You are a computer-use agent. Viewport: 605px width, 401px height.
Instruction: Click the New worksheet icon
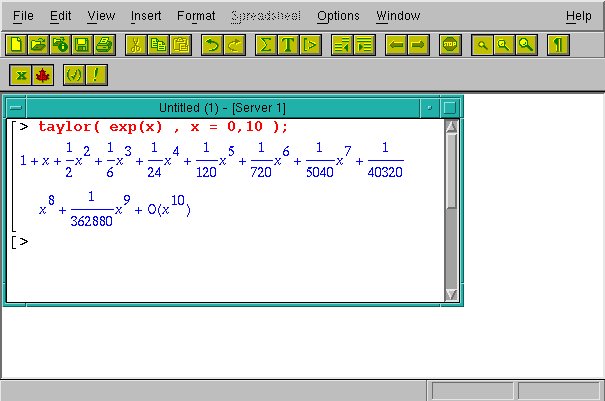[16, 45]
